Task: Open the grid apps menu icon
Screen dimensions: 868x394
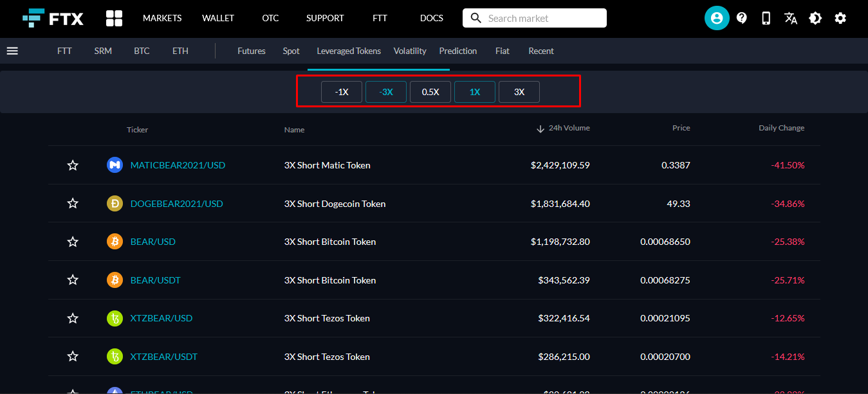Action: point(114,18)
